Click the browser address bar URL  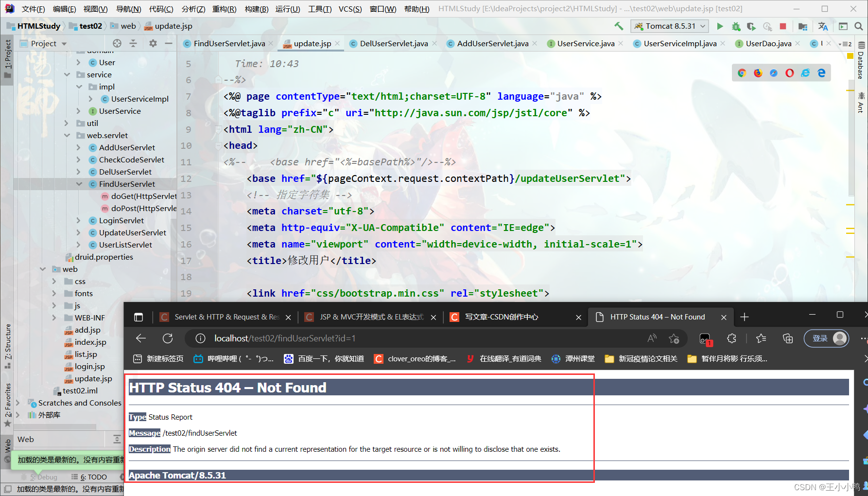click(285, 338)
